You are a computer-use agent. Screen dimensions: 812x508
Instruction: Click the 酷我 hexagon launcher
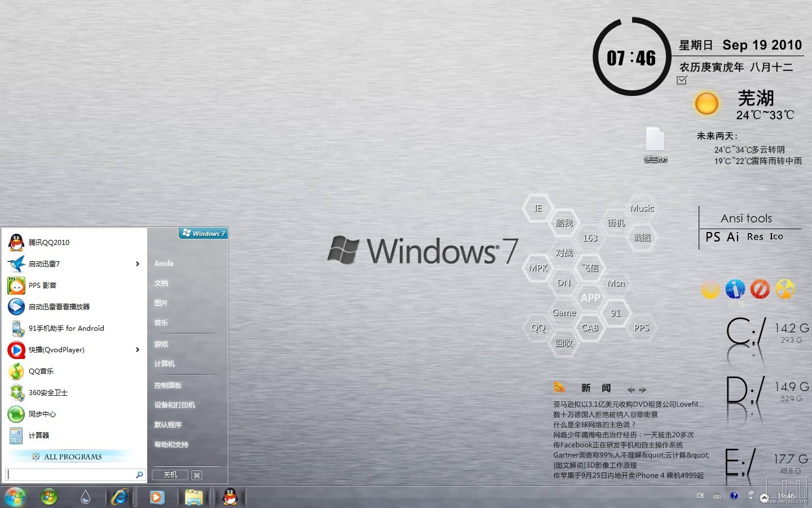pyautogui.click(x=564, y=223)
